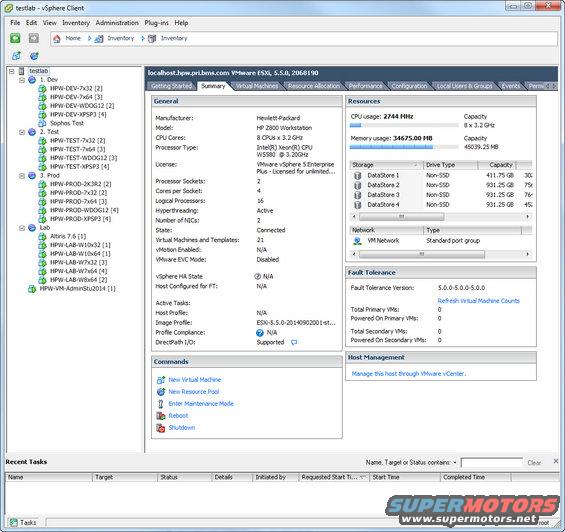Screen dimensions: 565x532
Task: Click the CPU usage progress bar
Action: [404, 125]
